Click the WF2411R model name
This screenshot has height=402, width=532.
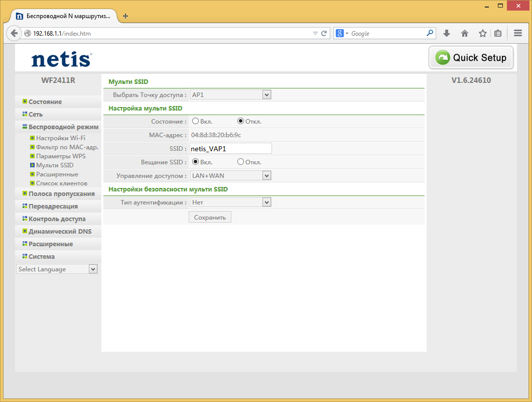click(x=58, y=80)
